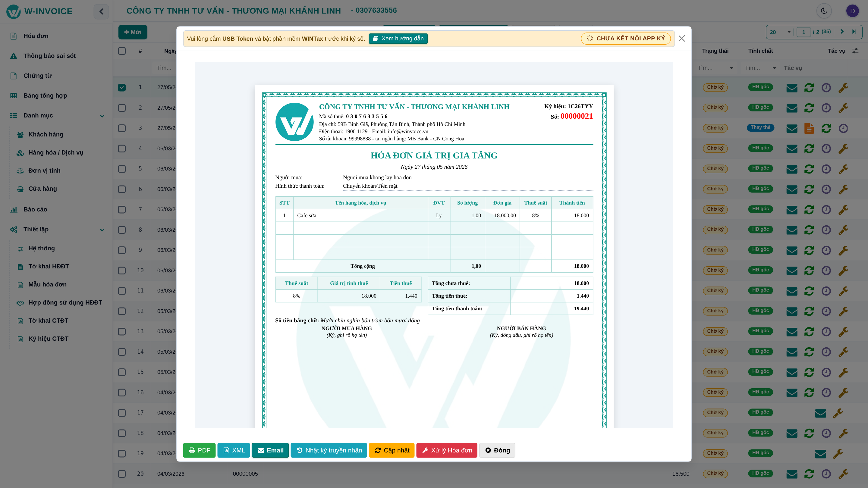
Task: Click the Đóng button
Action: coord(497,450)
